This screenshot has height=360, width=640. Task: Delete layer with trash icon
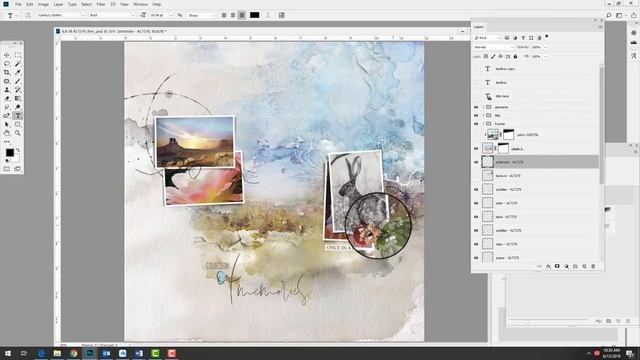(x=593, y=266)
